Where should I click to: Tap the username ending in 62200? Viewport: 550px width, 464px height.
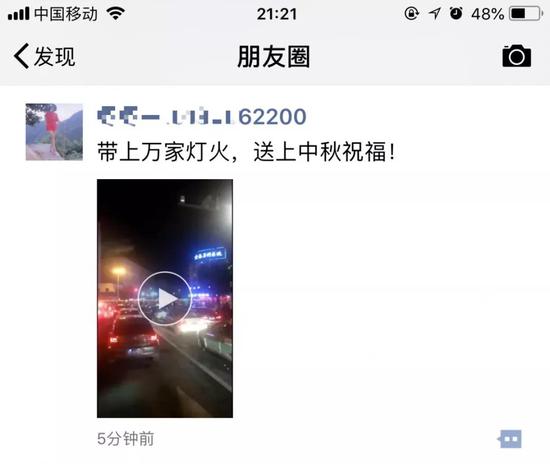[x=202, y=117]
